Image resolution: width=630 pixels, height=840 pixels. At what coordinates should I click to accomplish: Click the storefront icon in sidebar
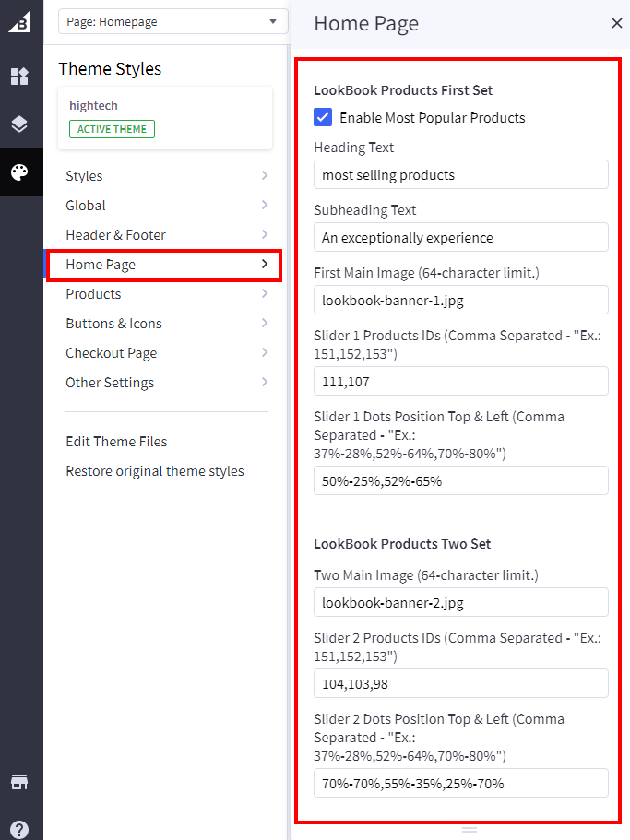(19, 782)
